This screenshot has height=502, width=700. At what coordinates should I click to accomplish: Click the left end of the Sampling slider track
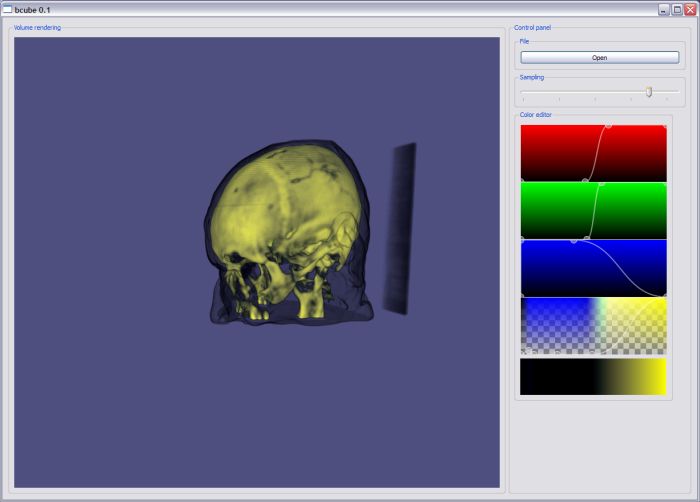(523, 92)
